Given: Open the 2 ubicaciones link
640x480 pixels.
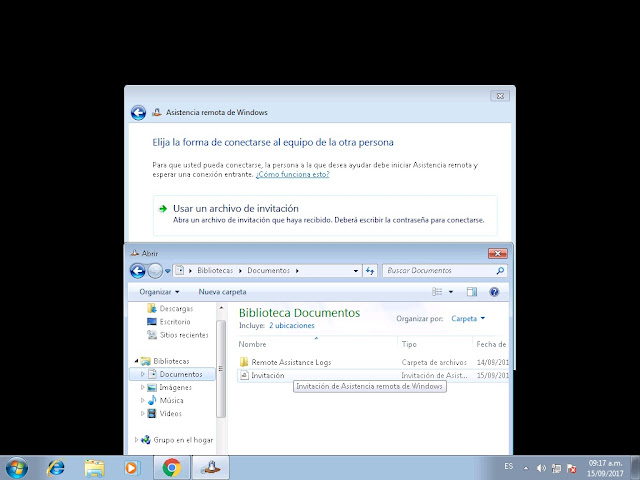Looking at the screenshot, I should click(x=291, y=326).
